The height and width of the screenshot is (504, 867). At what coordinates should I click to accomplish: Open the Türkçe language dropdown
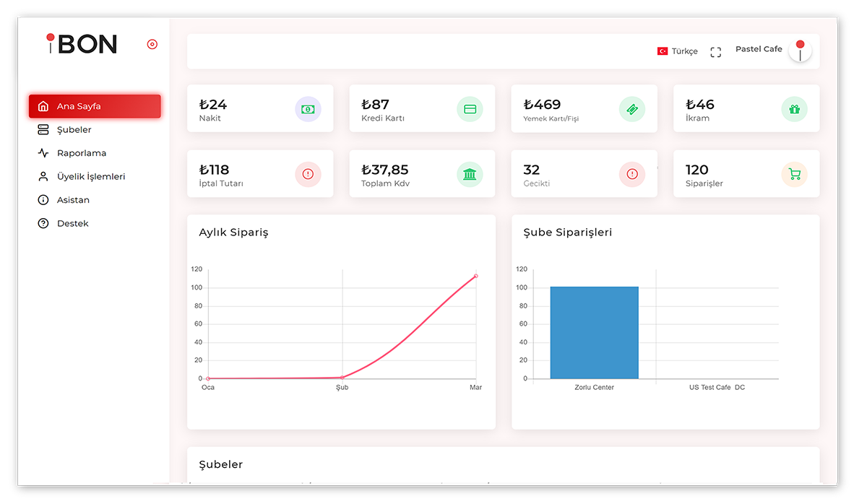click(x=677, y=51)
